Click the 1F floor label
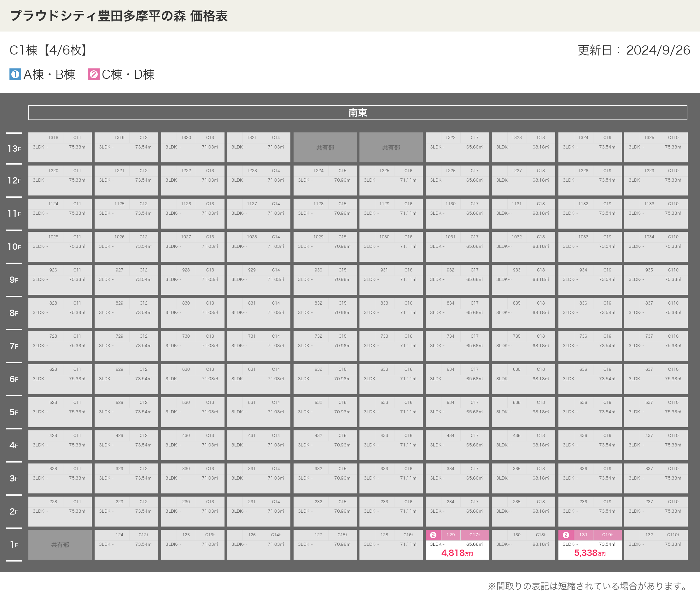 (x=14, y=545)
